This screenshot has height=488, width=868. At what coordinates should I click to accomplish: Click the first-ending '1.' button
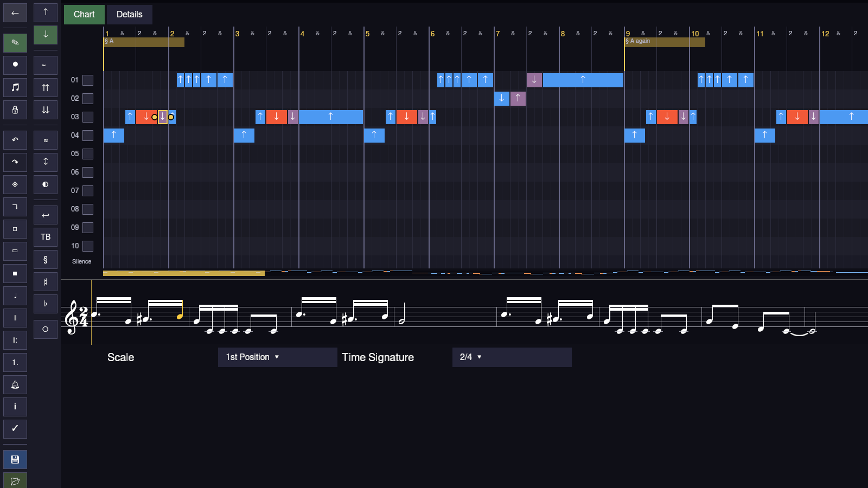15,362
